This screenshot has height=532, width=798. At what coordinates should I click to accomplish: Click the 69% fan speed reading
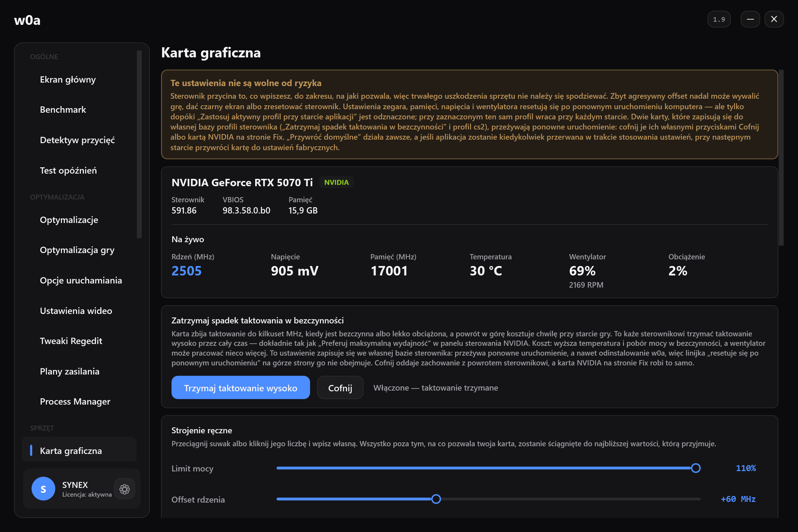582,271
